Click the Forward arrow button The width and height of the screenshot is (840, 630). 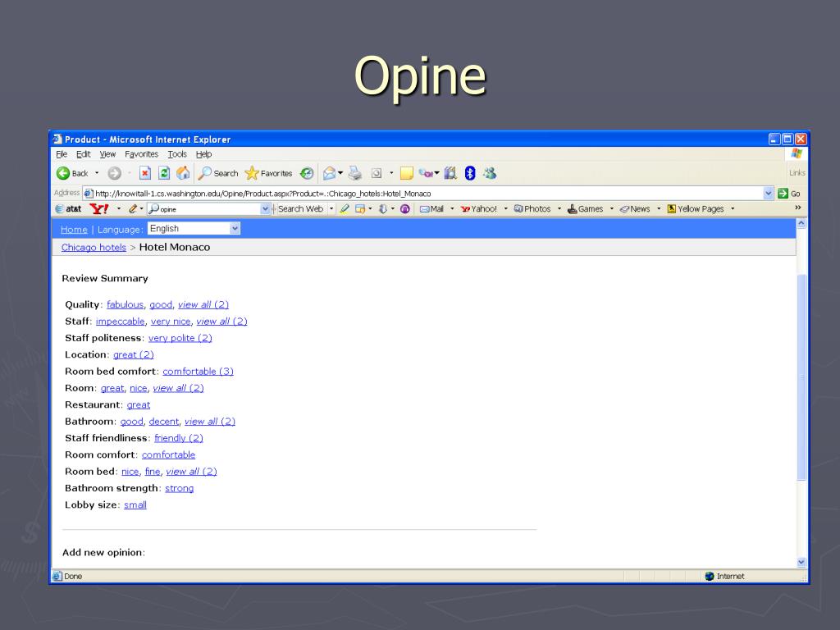pyautogui.click(x=114, y=173)
